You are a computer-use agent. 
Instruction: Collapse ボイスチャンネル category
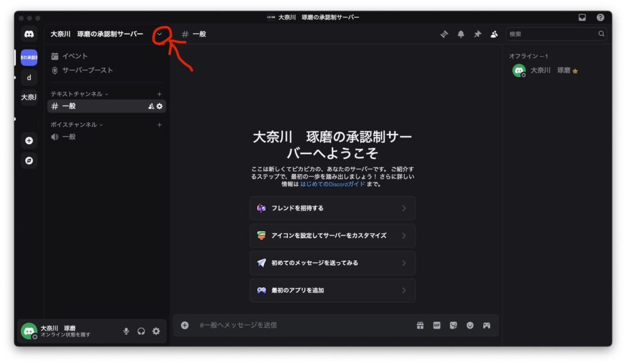point(76,125)
